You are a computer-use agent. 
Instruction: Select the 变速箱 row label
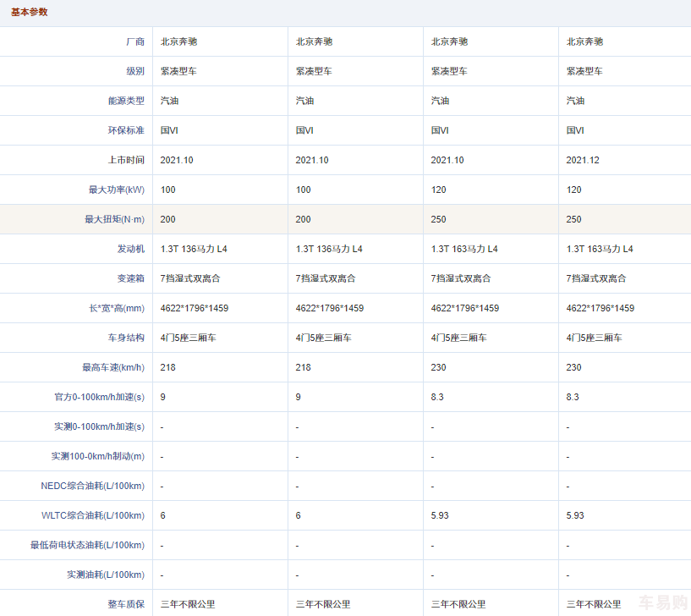coord(130,278)
